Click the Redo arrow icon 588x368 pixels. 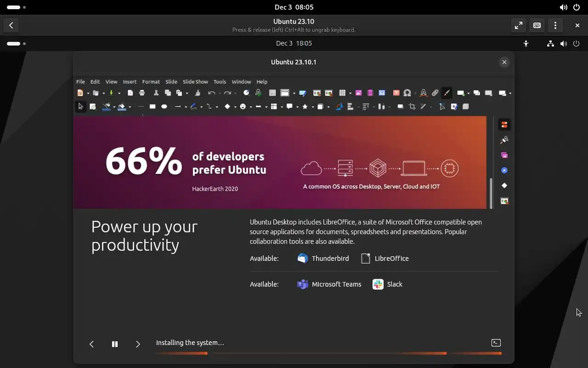(227, 93)
